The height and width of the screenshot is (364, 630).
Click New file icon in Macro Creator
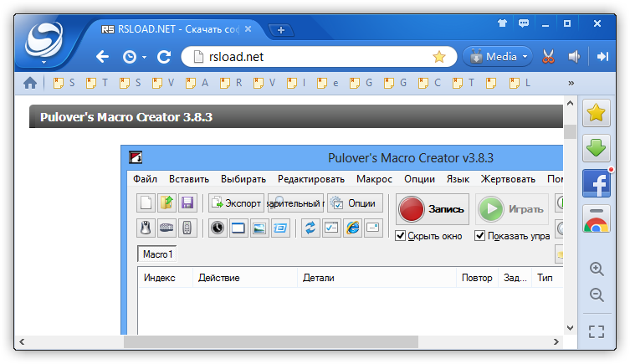[146, 203]
